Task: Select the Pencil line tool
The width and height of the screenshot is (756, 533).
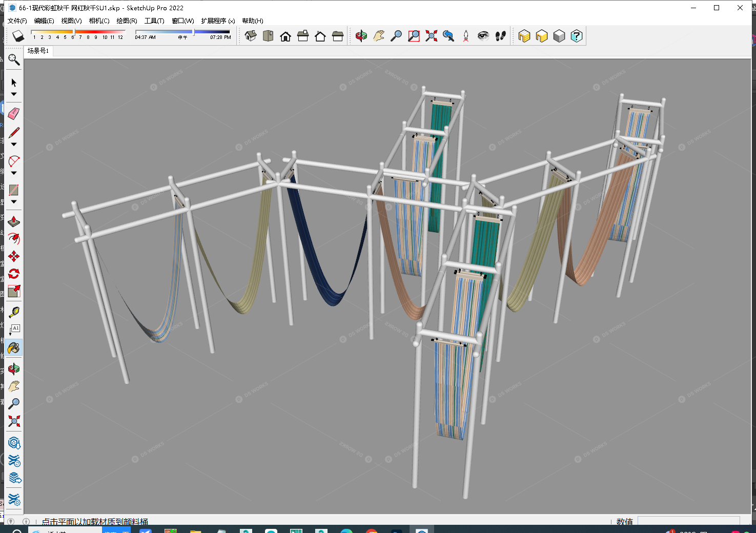Action: click(14, 132)
